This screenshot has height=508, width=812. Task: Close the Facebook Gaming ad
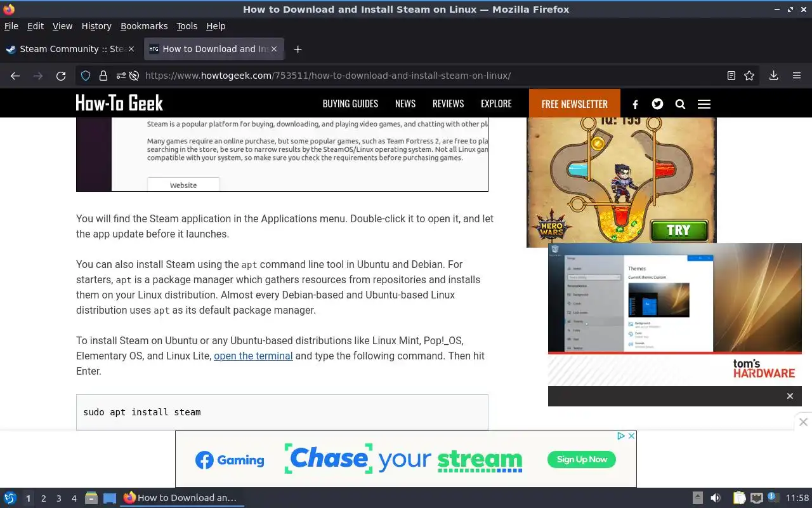[631, 436]
